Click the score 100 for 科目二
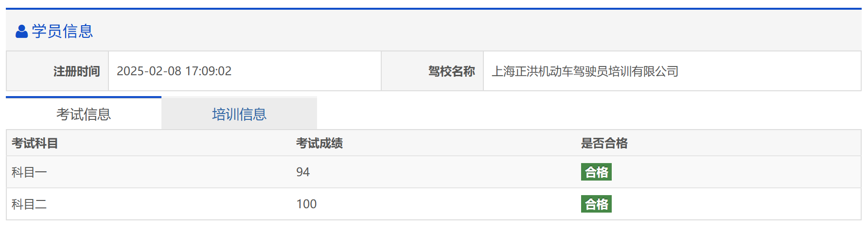This screenshot has height=232, width=868. pyautogui.click(x=306, y=204)
